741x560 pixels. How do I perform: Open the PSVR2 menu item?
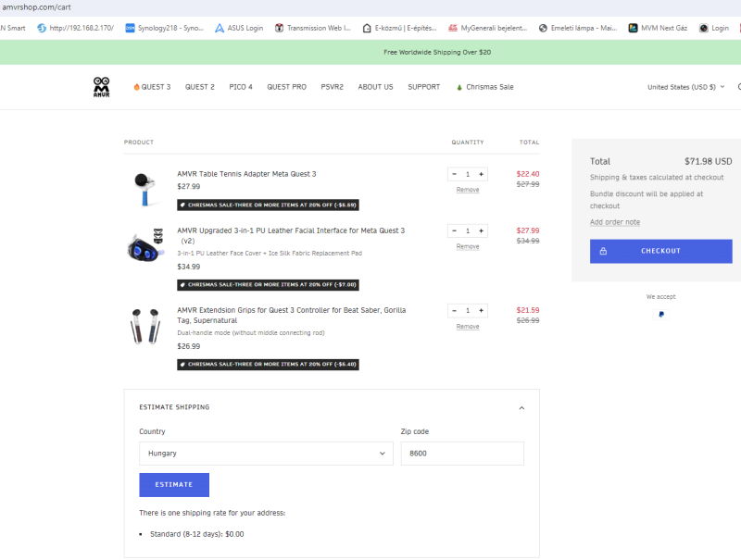[332, 87]
